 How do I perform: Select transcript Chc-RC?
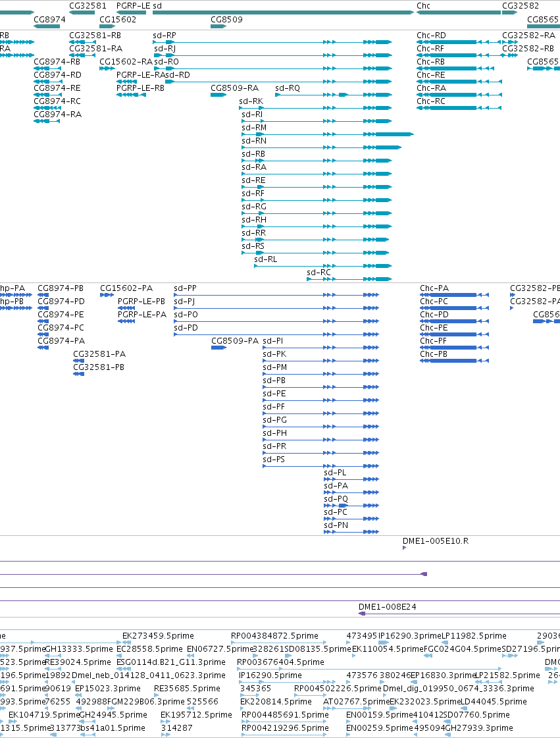pos(459,108)
